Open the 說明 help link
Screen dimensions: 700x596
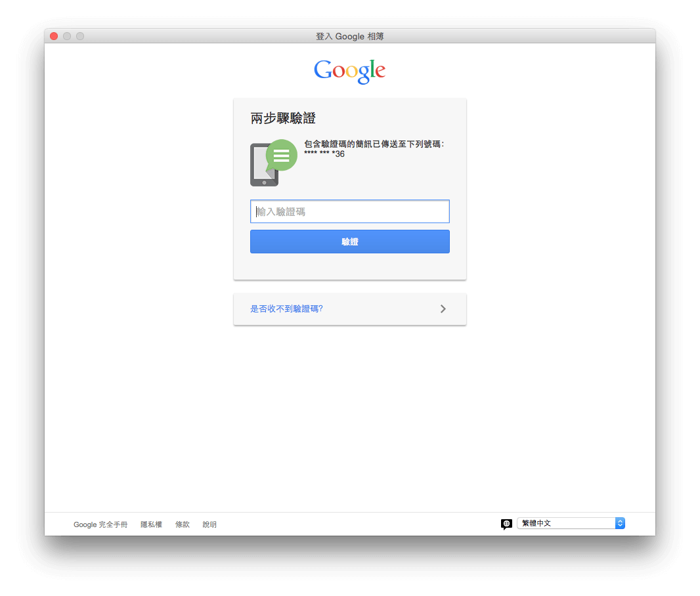click(x=209, y=524)
